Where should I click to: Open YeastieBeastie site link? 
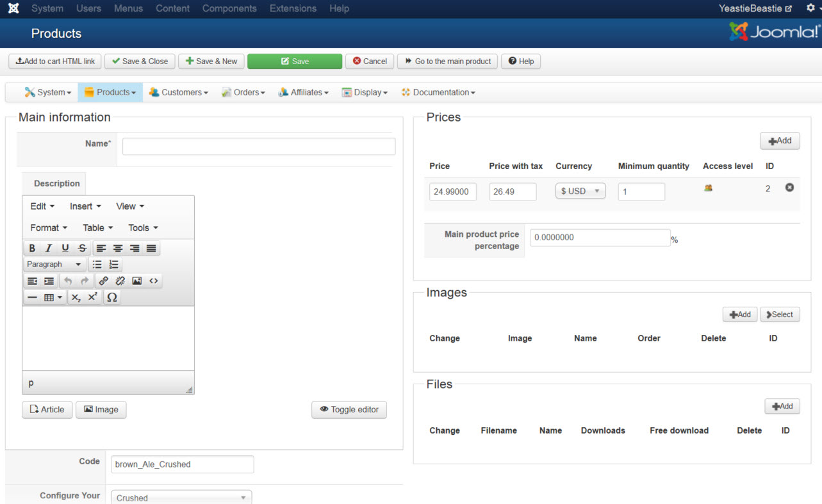[x=755, y=8]
